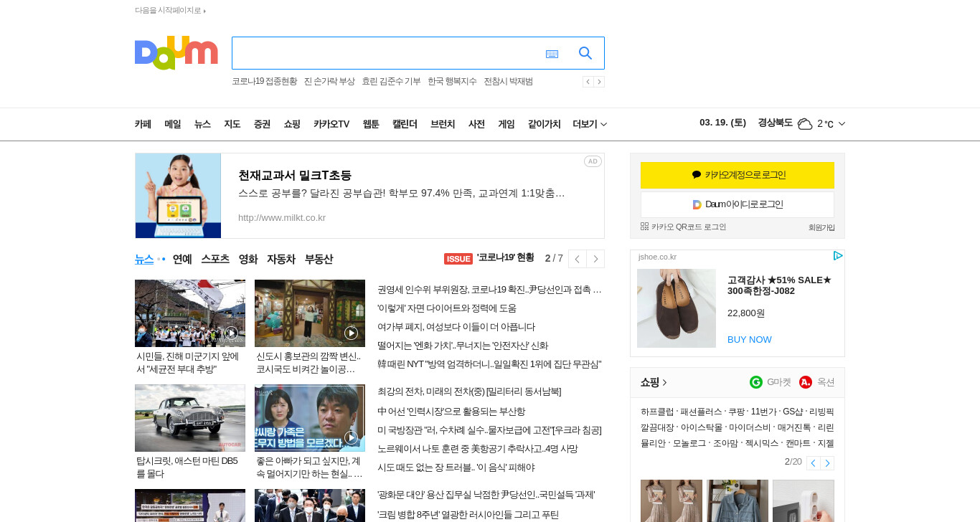Open 같이가치 in navigation bar
The height and width of the screenshot is (522, 980).
(544, 124)
